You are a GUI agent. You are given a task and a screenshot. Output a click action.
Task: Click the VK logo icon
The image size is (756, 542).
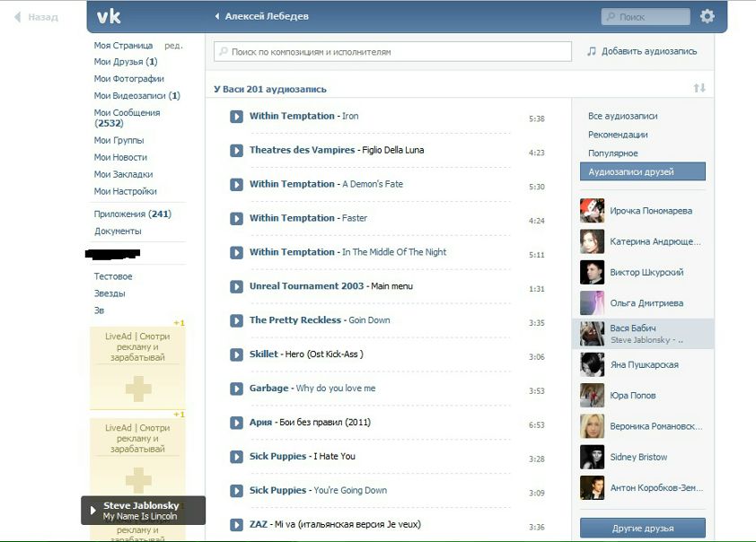click(109, 16)
